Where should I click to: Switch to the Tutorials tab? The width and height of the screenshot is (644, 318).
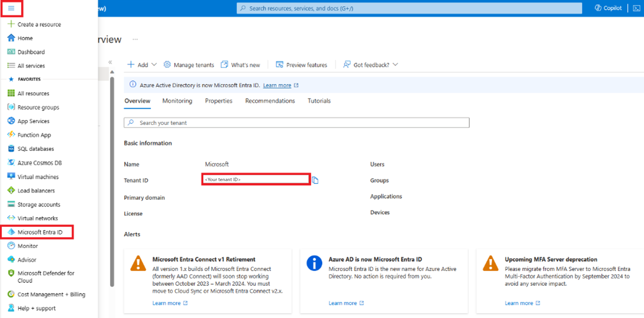[319, 101]
